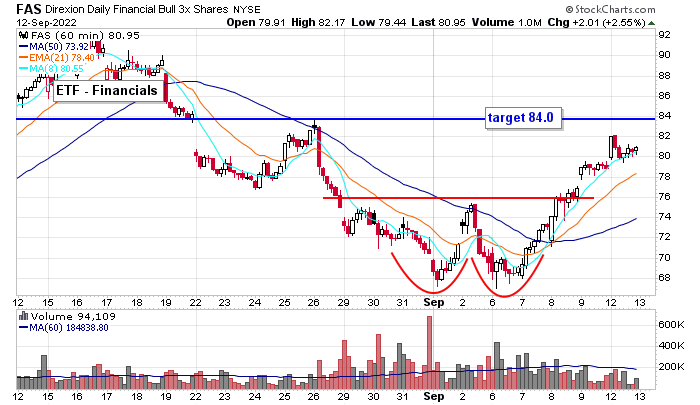
Task: Click the 90 price axis label
Action: [x=664, y=55]
